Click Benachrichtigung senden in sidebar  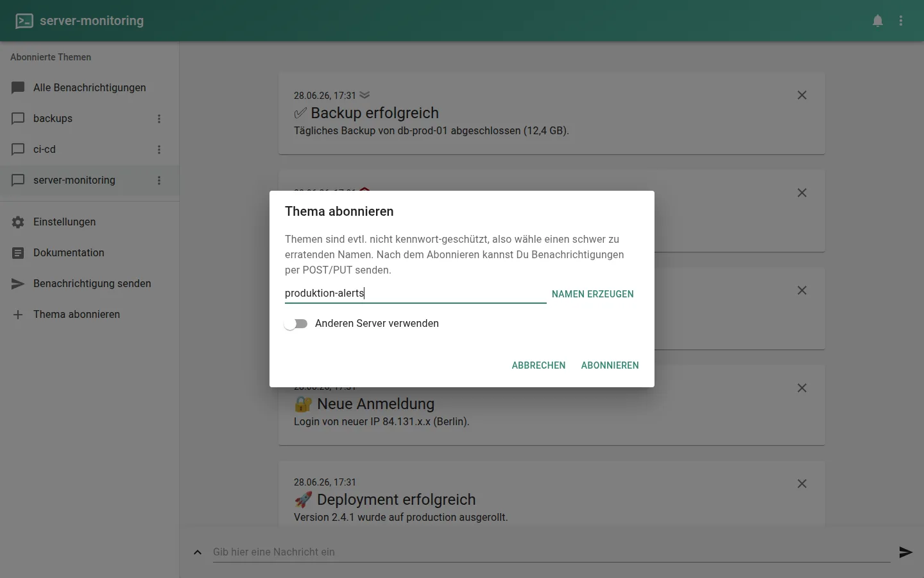pyautogui.click(x=89, y=284)
